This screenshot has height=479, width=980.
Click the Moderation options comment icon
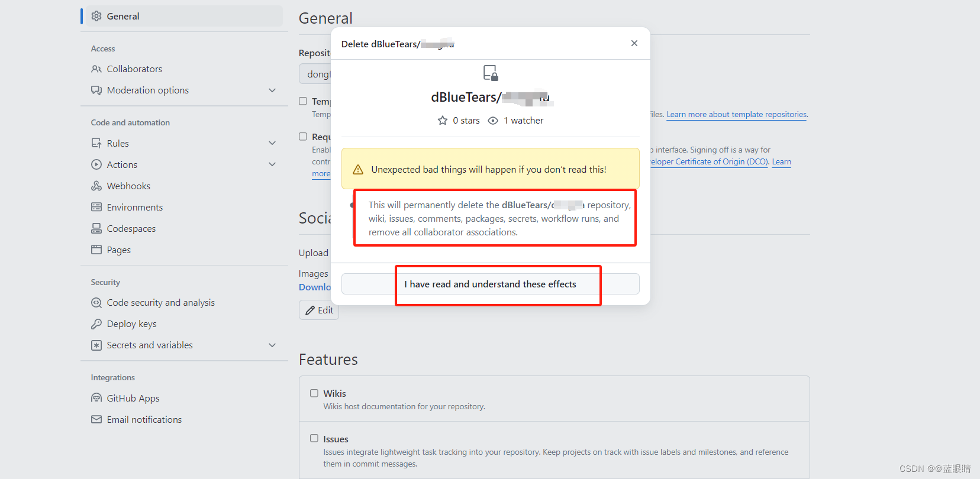pyautogui.click(x=96, y=90)
